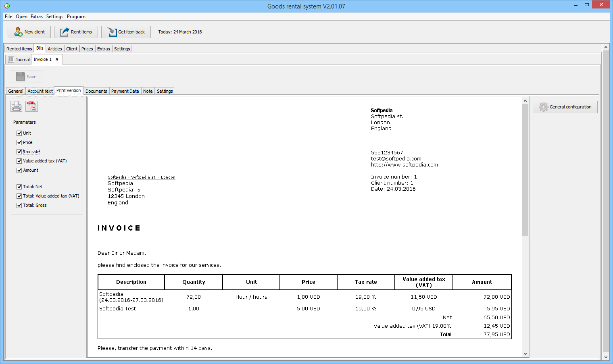This screenshot has width=613, height=364.
Task: Open the Account text tab
Action: 40,91
